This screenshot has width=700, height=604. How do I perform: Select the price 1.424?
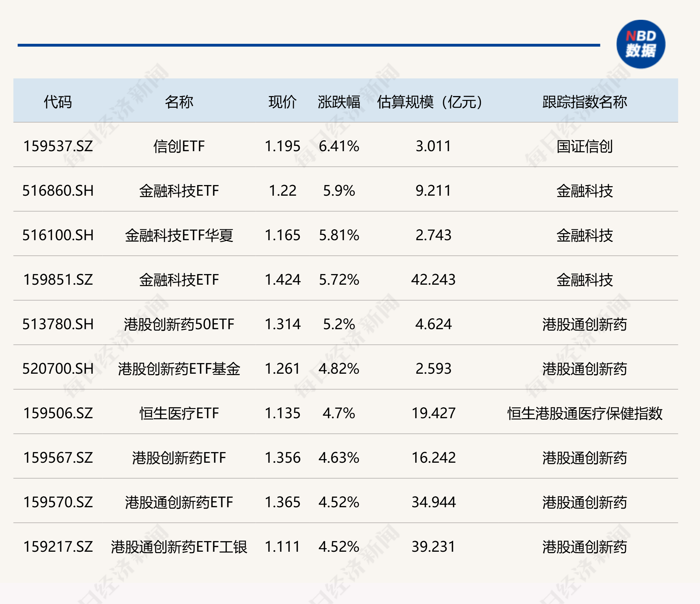point(282,281)
